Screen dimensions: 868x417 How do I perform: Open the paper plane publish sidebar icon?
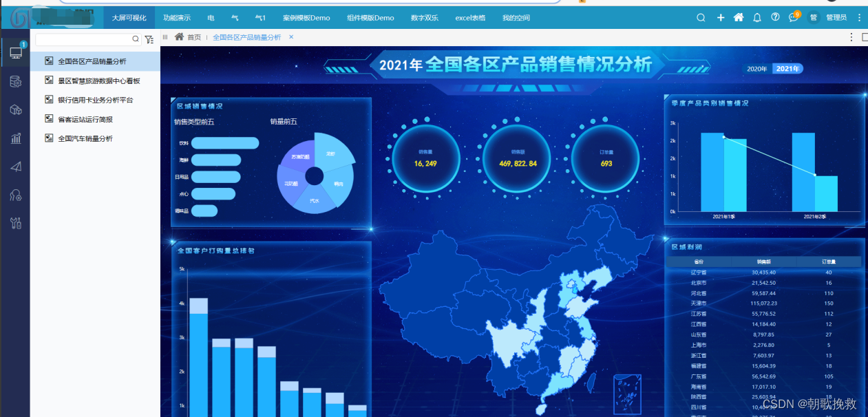pos(15,167)
